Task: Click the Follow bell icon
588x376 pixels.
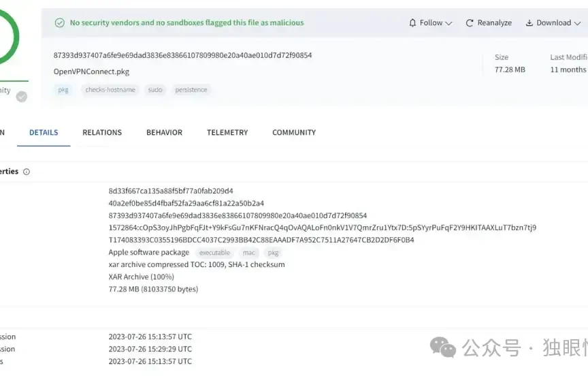Action: (412, 23)
